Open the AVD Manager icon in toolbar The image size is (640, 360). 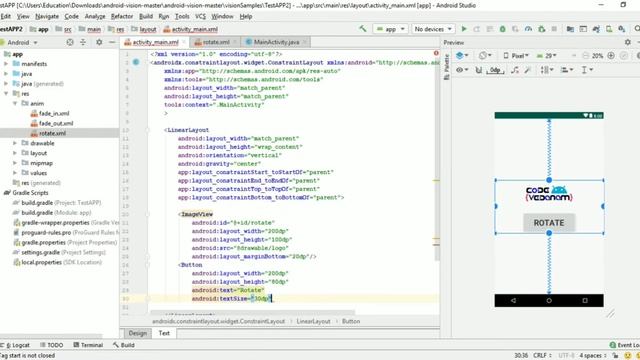(609, 29)
